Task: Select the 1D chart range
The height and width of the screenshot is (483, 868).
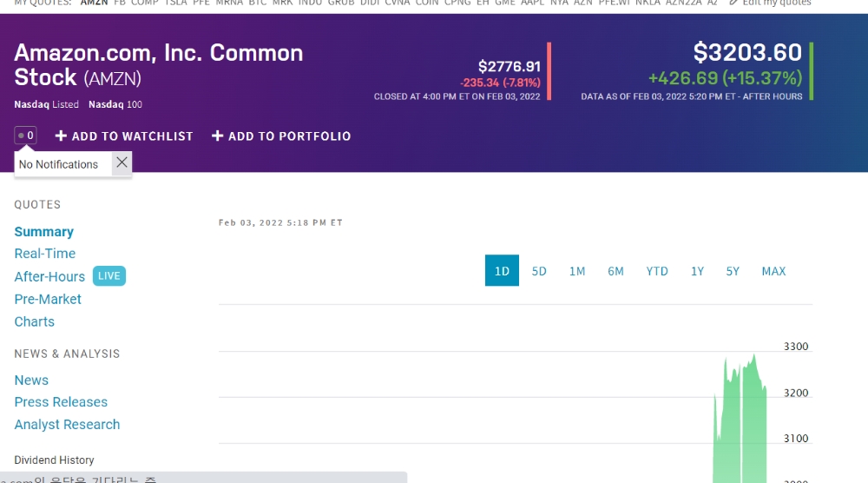Action: (x=502, y=270)
